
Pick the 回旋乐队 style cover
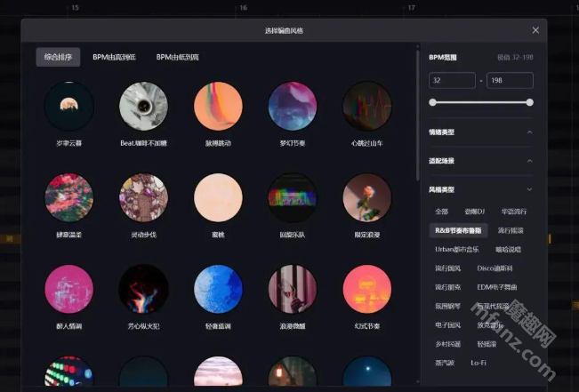coord(293,197)
